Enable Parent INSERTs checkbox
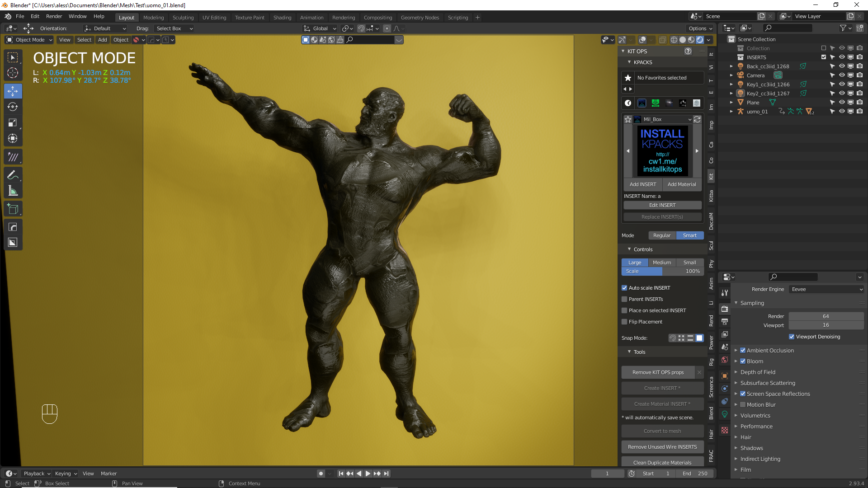Screen dimensions: 868x488 (x=624, y=299)
